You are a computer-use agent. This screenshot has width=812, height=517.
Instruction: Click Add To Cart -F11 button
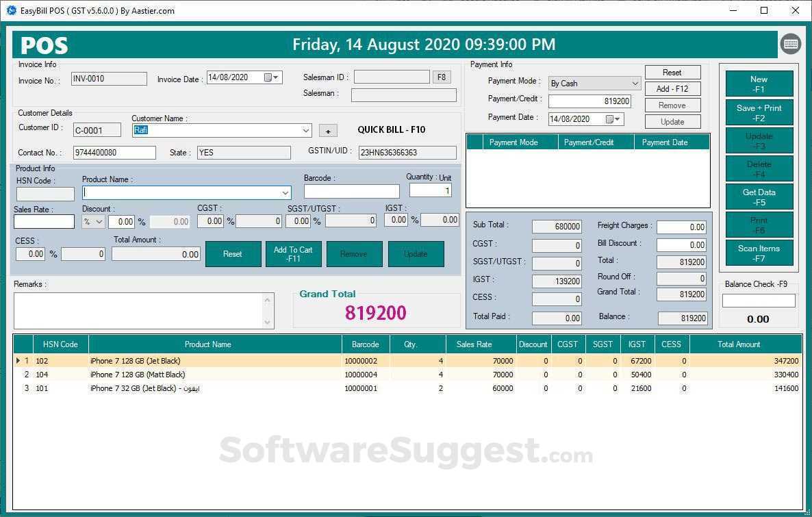click(293, 254)
